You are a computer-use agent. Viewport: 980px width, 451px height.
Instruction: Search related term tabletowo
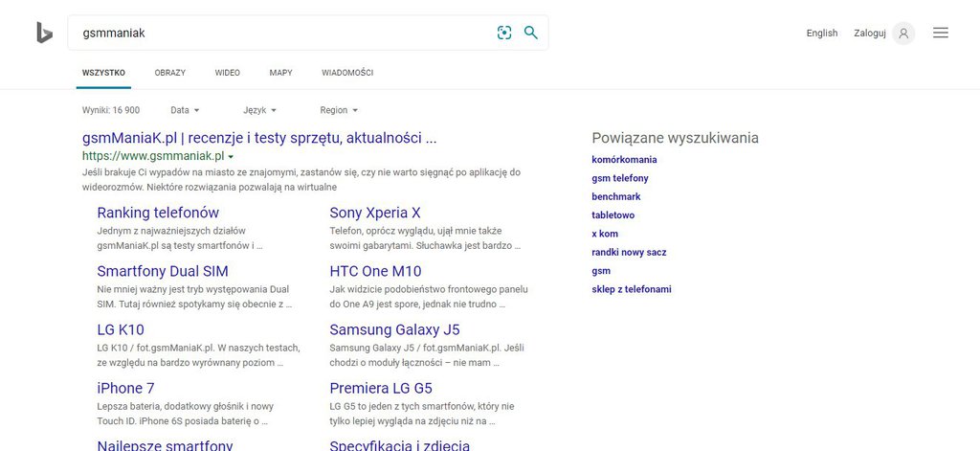coord(613,215)
